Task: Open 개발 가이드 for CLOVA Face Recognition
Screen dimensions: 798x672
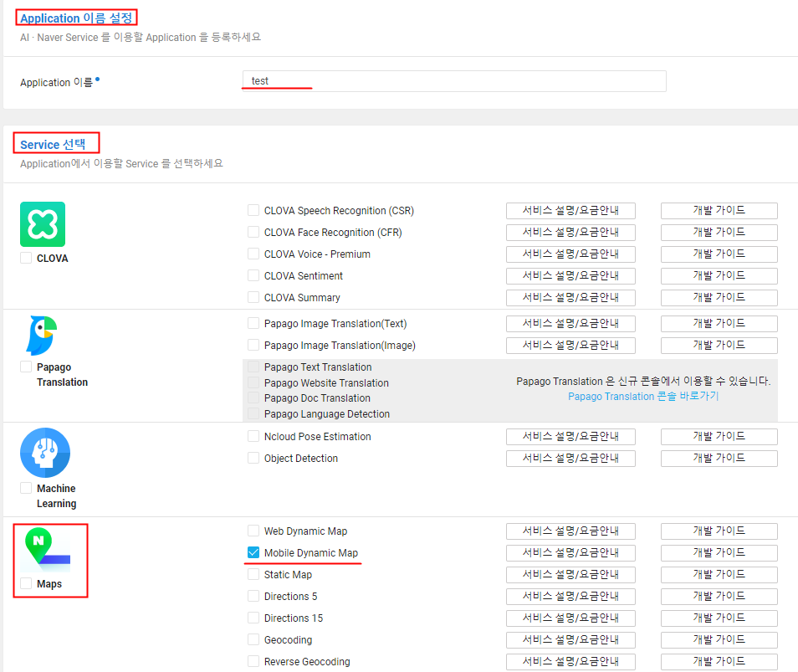Action: [x=719, y=232]
